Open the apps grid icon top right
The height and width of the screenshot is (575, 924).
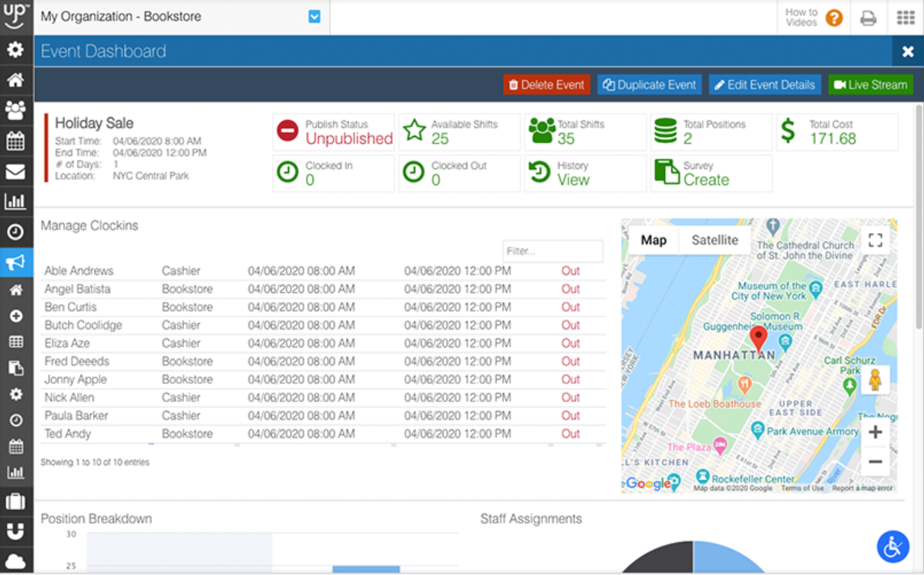905,17
